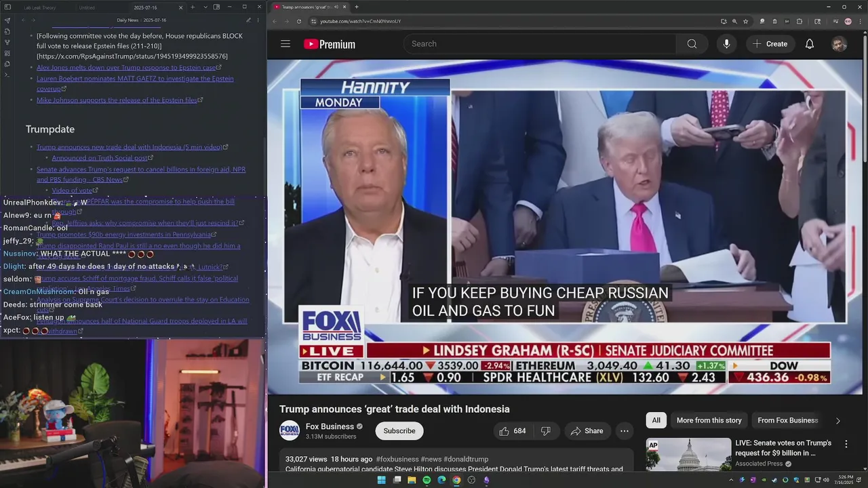Viewport: 868px width, 488px height.
Task: Open the YouTube account avatar menu
Action: point(840,44)
